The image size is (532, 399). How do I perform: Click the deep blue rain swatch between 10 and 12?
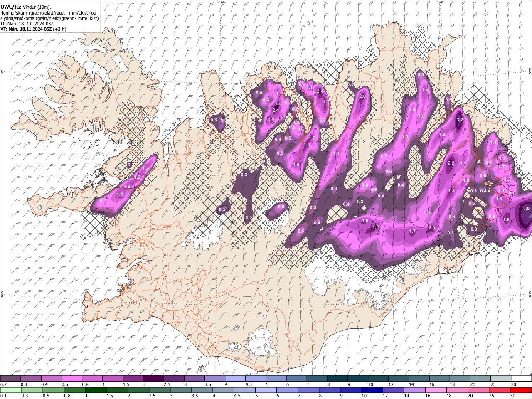tap(372, 390)
